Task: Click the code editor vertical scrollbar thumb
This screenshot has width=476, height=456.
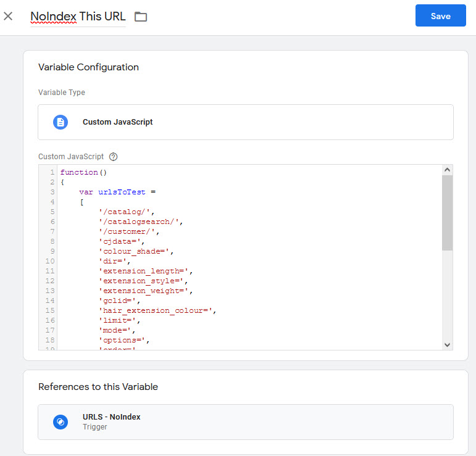Action: point(448,213)
